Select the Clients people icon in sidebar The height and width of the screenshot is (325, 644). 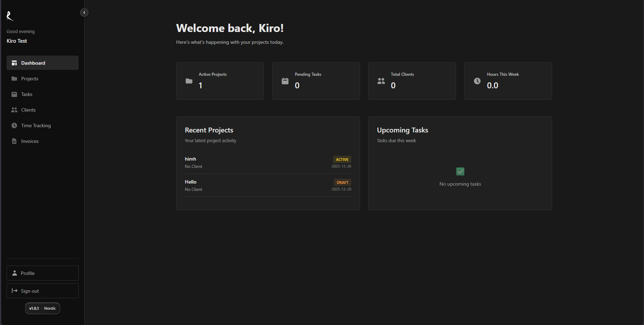tap(14, 110)
